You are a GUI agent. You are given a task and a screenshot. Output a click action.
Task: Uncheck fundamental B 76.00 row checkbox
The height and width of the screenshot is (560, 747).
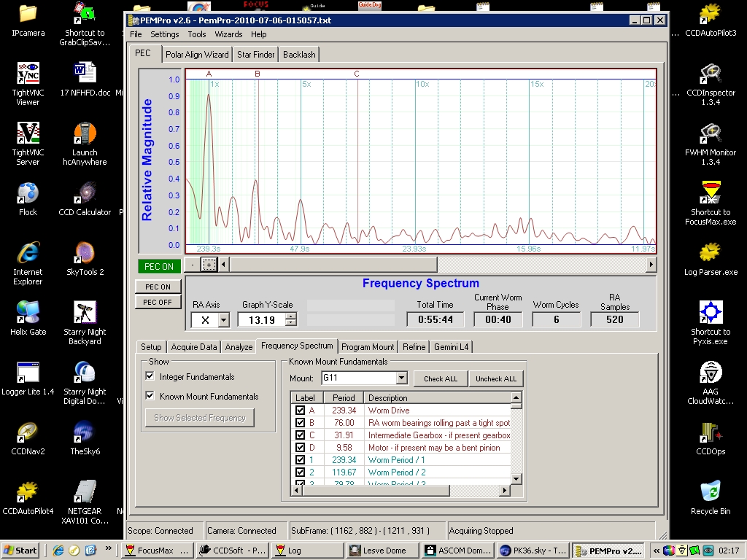[x=300, y=422]
